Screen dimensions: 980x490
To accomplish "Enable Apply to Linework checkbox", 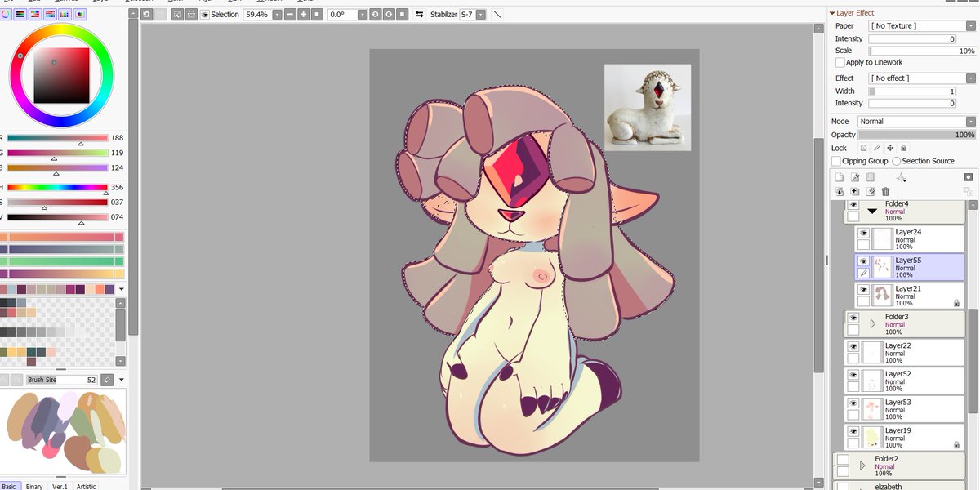I will coord(840,62).
